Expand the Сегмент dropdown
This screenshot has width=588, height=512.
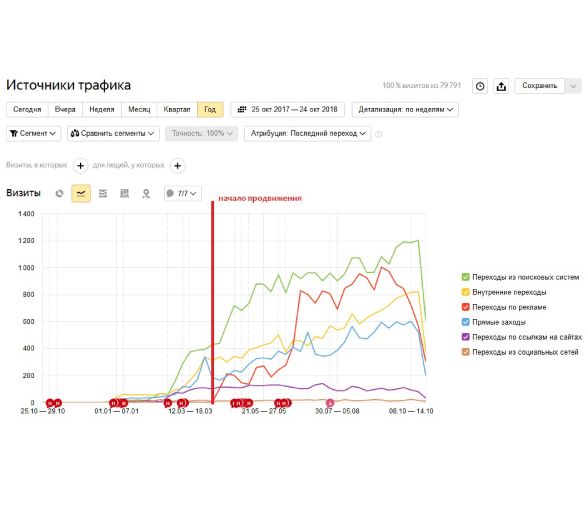(x=33, y=134)
